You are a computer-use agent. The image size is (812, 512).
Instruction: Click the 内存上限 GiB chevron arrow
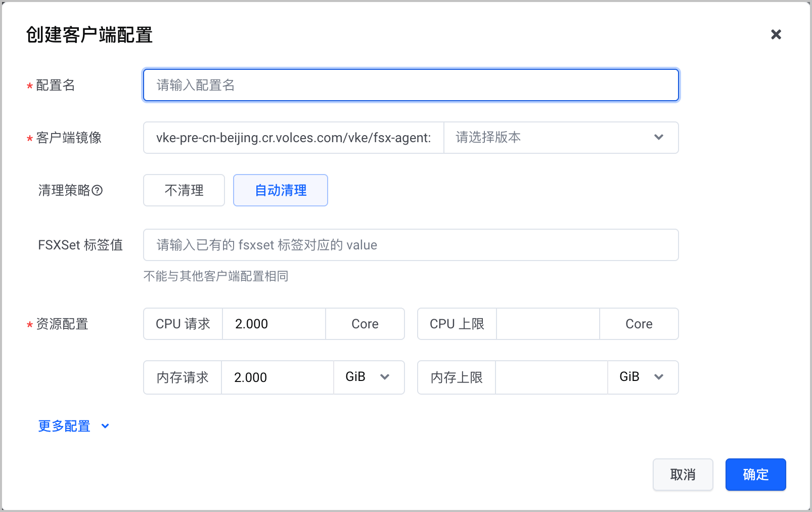pyautogui.click(x=658, y=377)
